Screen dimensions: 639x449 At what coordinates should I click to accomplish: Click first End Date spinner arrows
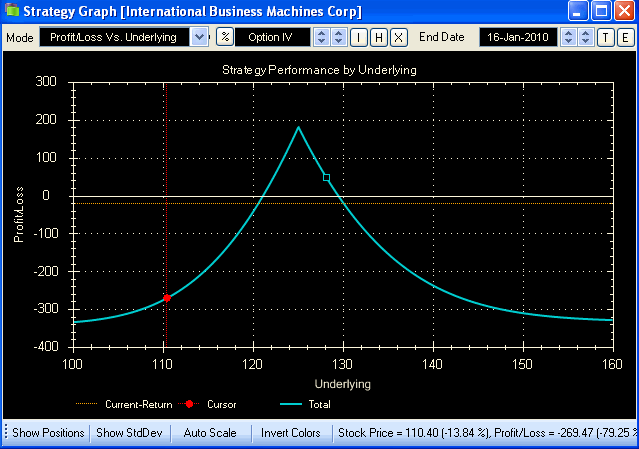(x=568, y=37)
